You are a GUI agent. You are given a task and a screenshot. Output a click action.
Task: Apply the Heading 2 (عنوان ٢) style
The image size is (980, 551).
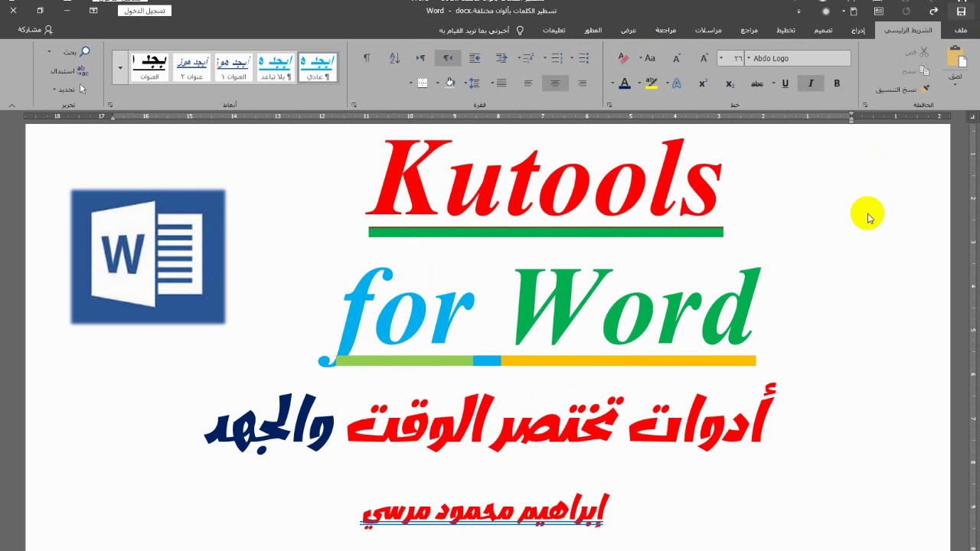191,67
